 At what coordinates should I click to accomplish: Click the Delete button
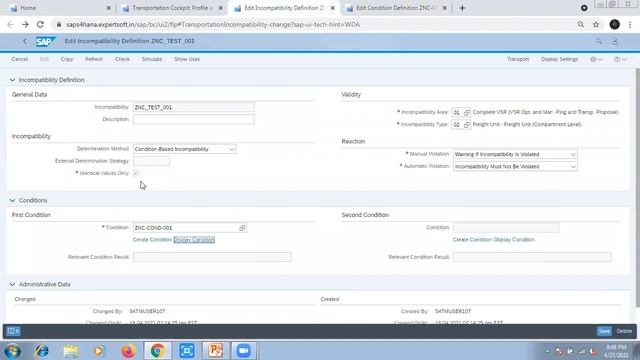(624, 331)
